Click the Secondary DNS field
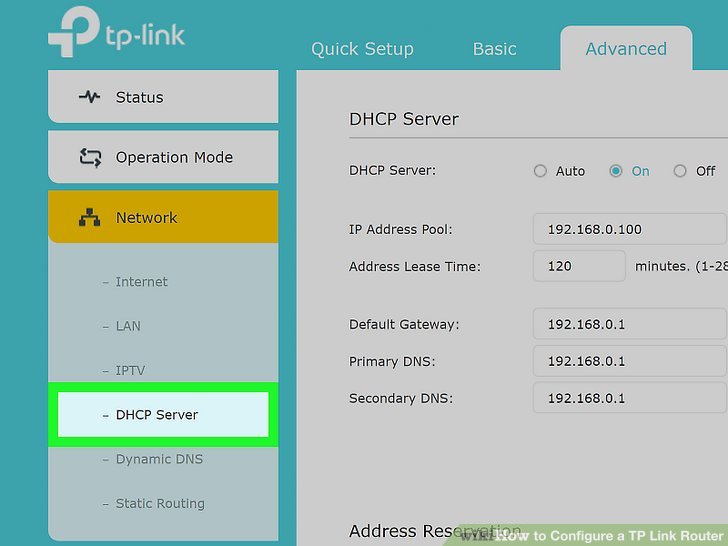Screen dimensions: 728x546 point(630,398)
